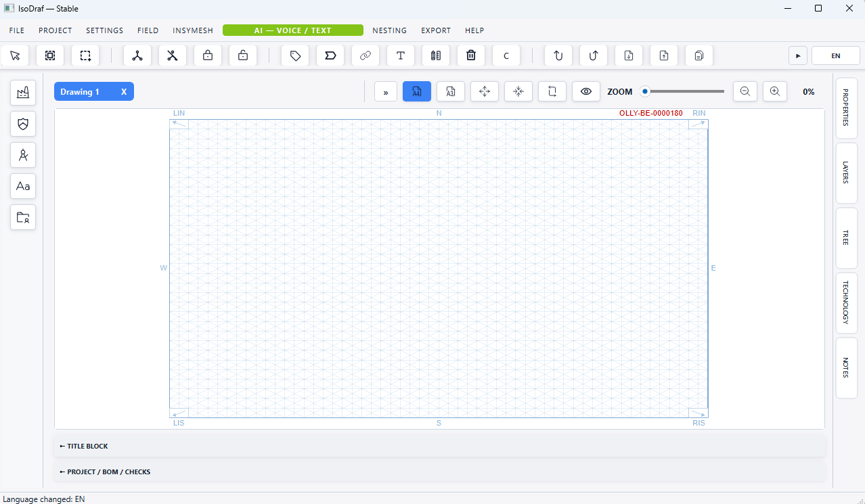Image resolution: width=865 pixels, height=504 pixels.
Task: Click the stacked documents copy icon
Action: click(x=699, y=55)
